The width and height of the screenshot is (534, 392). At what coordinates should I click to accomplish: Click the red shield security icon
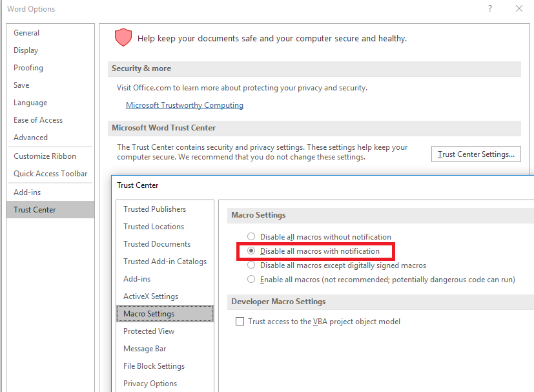pyautogui.click(x=123, y=38)
